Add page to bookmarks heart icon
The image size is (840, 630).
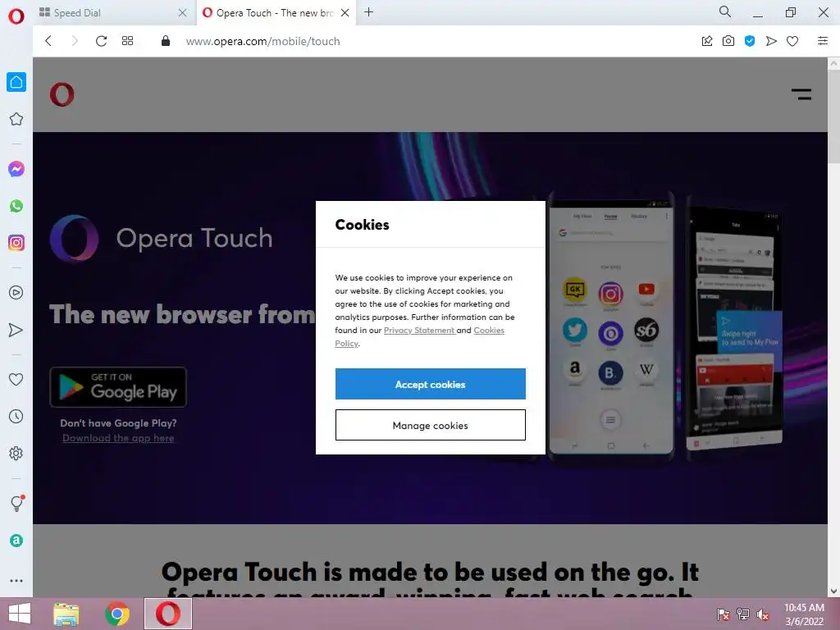click(x=792, y=41)
